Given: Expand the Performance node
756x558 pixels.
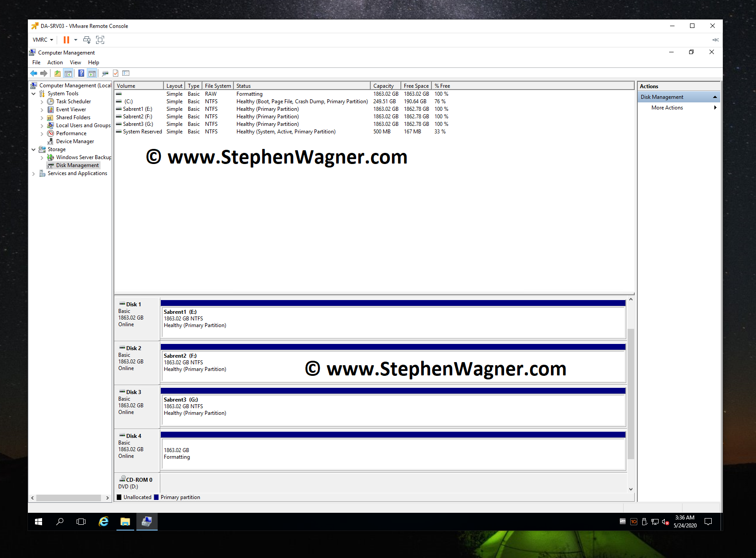Looking at the screenshot, I should click(x=42, y=134).
